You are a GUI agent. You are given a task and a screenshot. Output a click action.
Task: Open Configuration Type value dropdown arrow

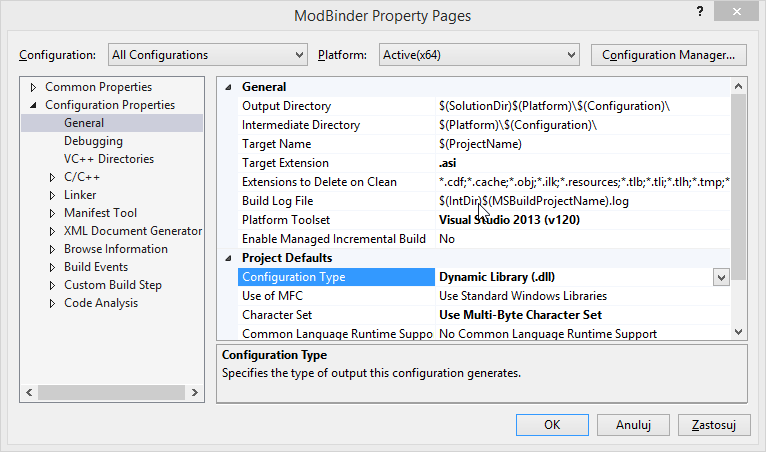pyautogui.click(x=720, y=277)
